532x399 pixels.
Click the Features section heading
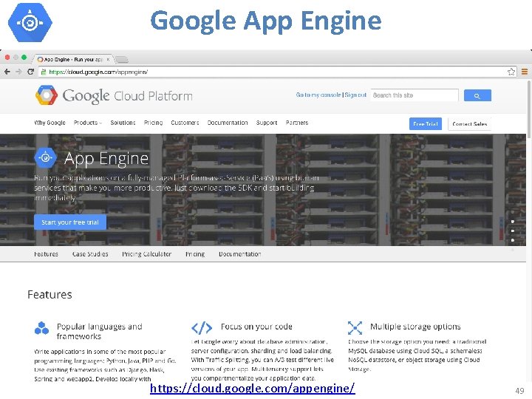pos(50,295)
